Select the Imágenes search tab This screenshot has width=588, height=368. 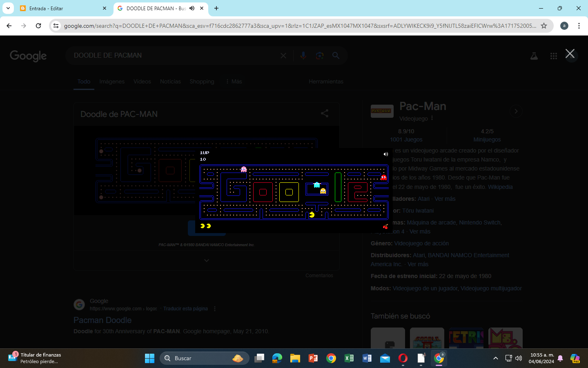click(x=112, y=81)
